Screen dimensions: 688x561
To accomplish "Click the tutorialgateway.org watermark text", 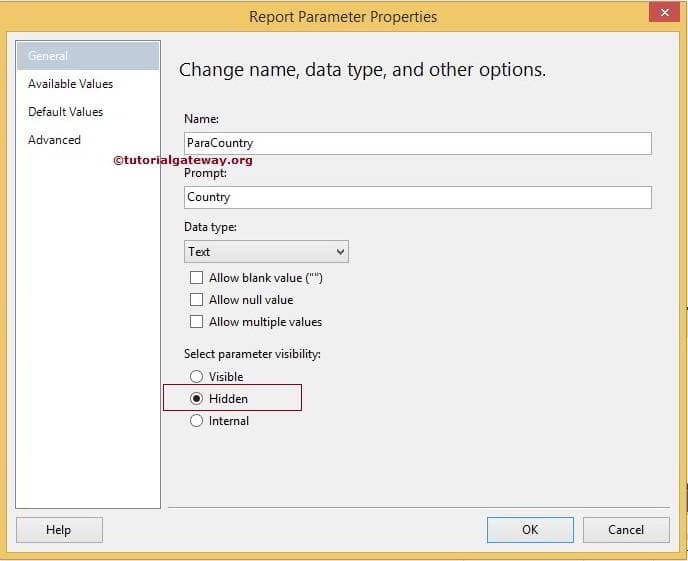I will (x=182, y=160).
